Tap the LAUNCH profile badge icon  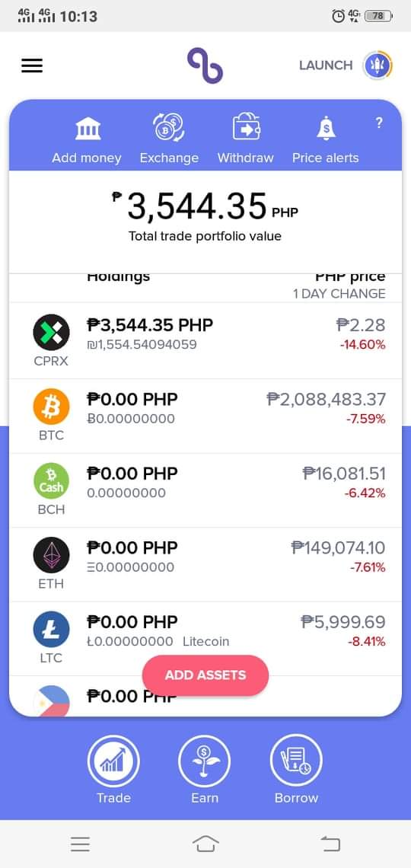(x=378, y=65)
